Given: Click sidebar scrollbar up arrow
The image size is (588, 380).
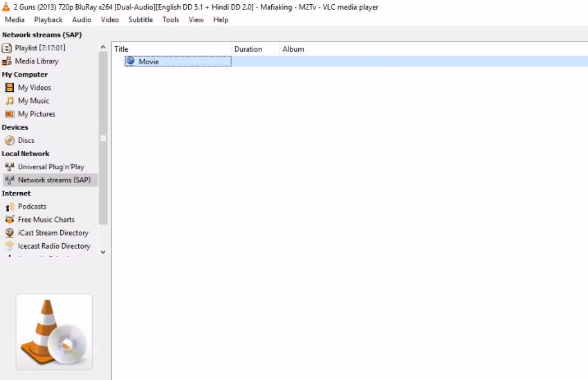Looking at the screenshot, I should coord(103,47).
